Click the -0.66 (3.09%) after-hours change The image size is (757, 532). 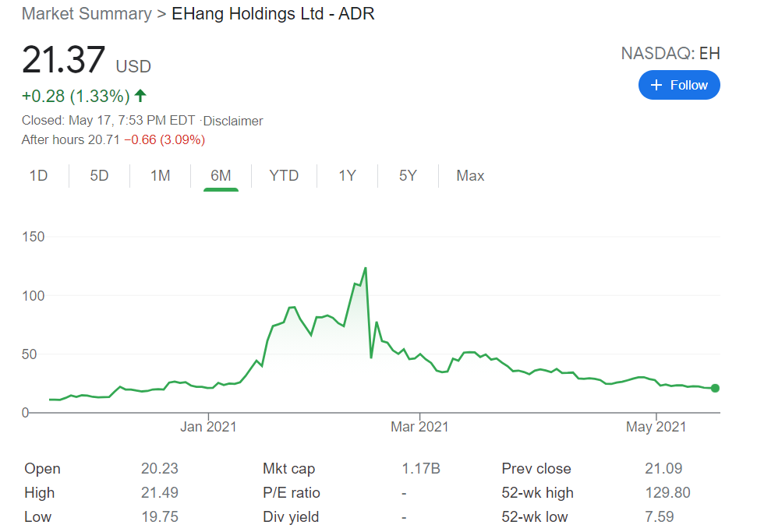(164, 140)
